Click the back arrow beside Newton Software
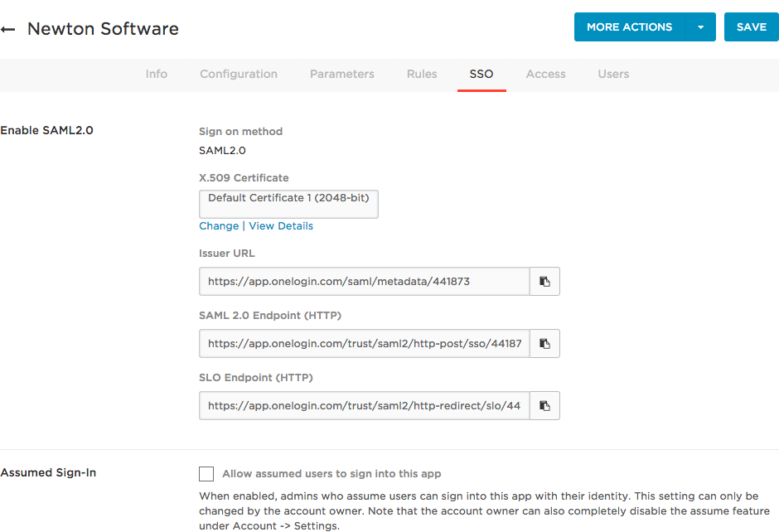Screen dimensions: 779x532 (8, 29)
